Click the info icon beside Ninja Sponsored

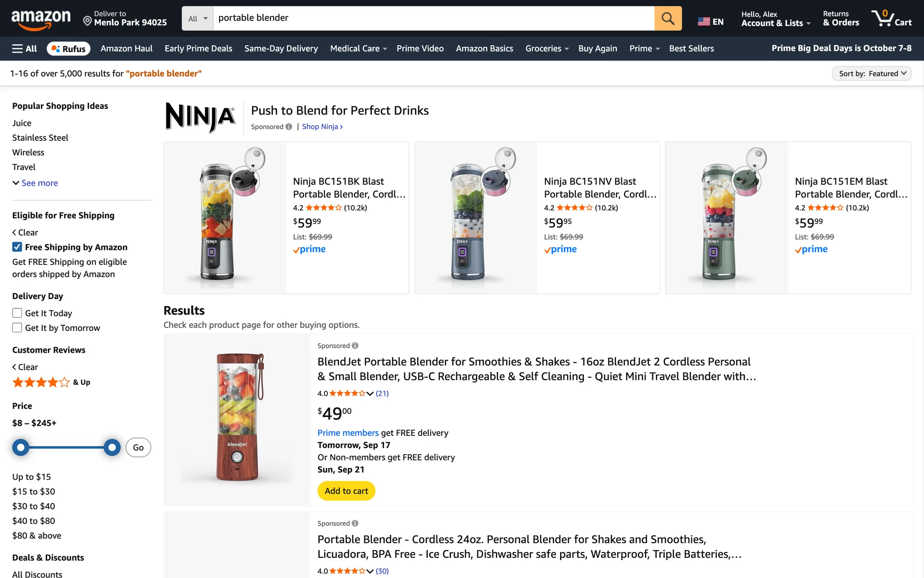pyautogui.click(x=289, y=127)
